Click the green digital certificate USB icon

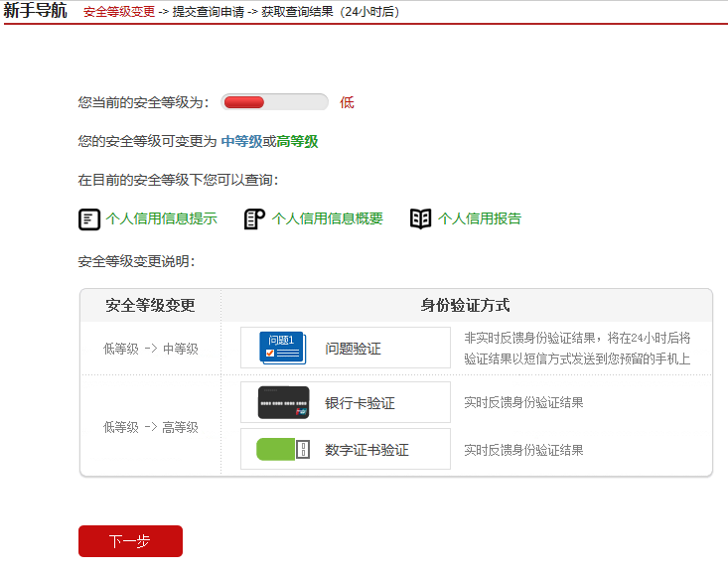point(283,450)
